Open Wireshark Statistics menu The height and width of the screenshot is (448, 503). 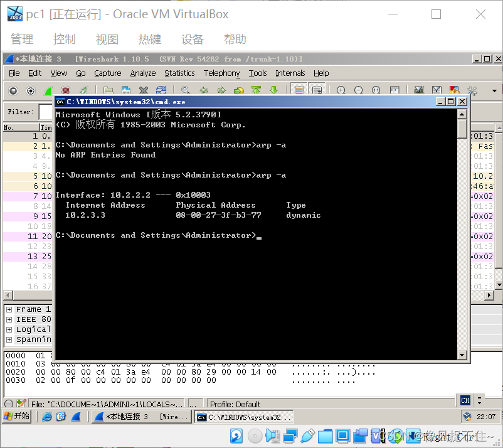pyautogui.click(x=179, y=73)
